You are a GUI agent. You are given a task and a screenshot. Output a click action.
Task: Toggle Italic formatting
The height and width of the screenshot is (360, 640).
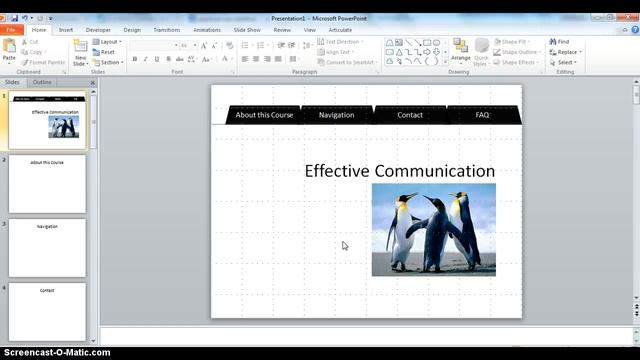(145, 59)
